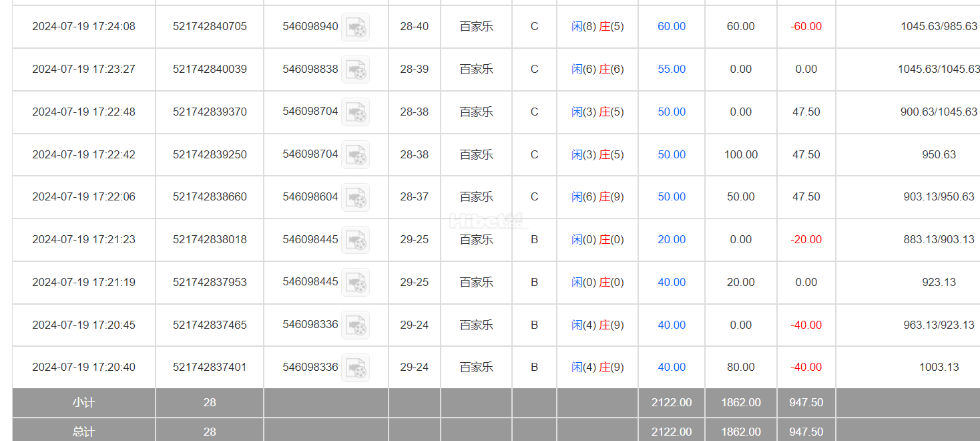The height and width of the screenshot is (441, 980).
Task: Open video replay for round 546098940
Action: [x=355, y=27]
